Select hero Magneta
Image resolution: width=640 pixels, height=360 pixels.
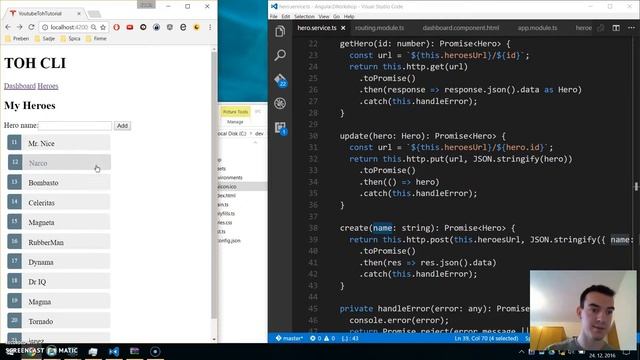(59, 222)
